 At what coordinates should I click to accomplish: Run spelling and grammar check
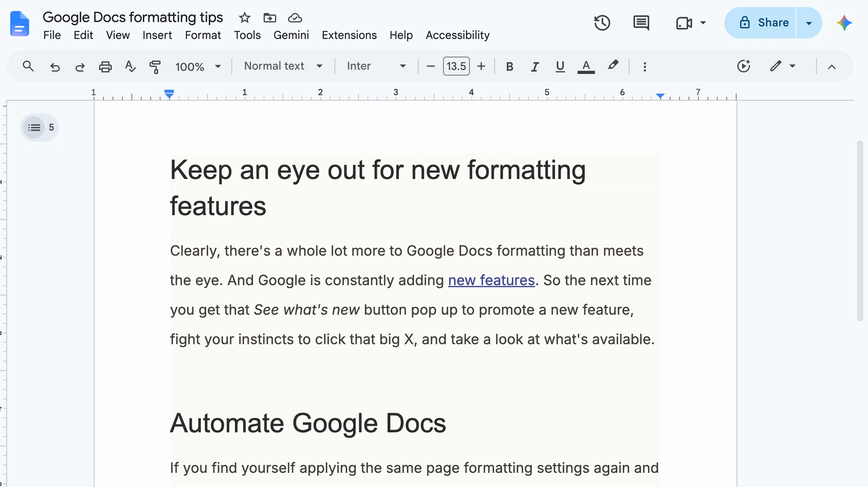coord(130,66)
